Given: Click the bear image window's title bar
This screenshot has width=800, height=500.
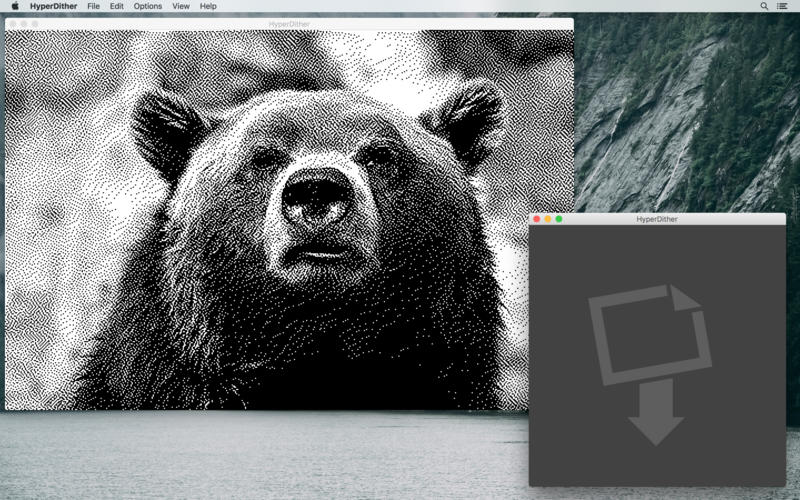Looking at the screenshot, I should click(289, 24).
